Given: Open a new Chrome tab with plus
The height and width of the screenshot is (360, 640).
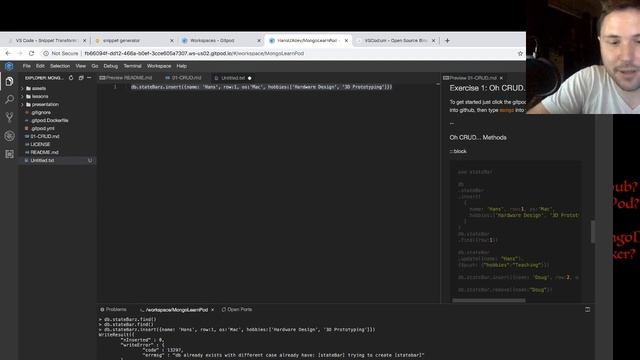Looking at the screenshot, I should 447,40.
